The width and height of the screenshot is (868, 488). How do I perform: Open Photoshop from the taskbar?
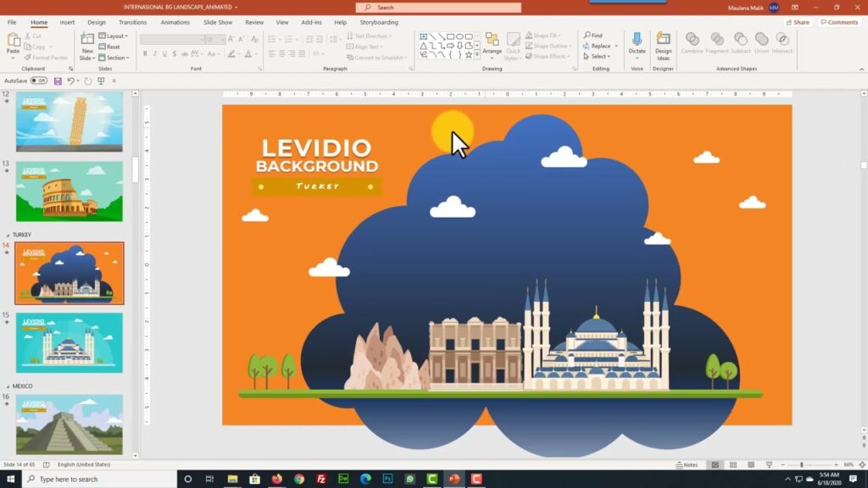tap(387, 479)
